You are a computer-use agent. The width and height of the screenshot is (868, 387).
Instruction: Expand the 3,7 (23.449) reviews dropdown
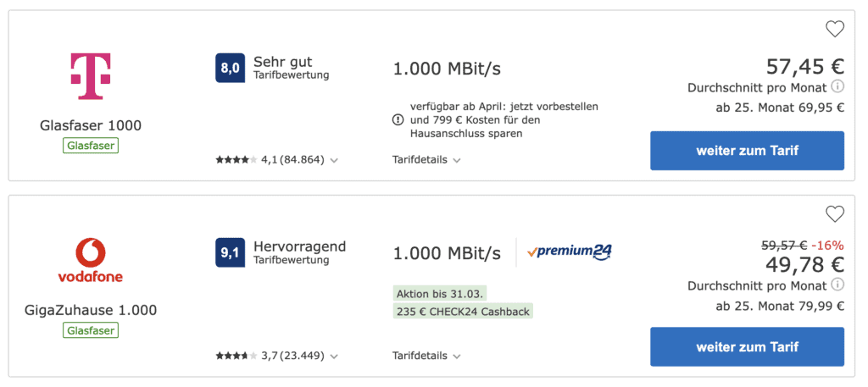tap(277, 356)
